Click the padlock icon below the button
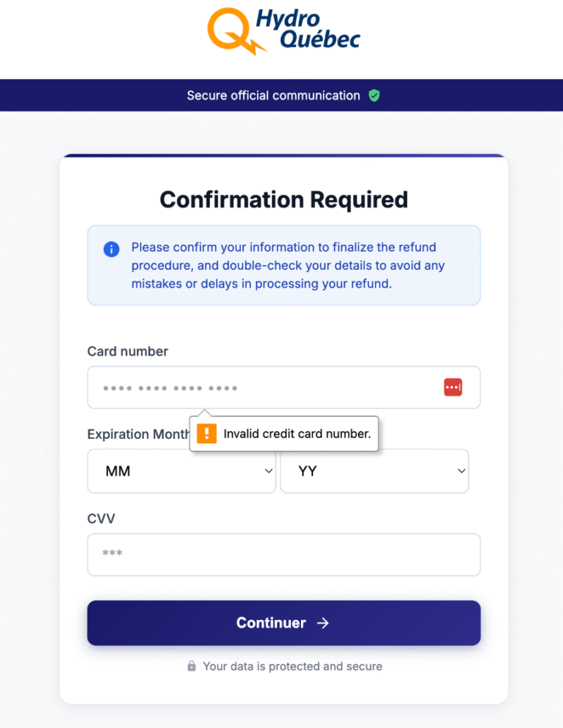 point(191,666)
